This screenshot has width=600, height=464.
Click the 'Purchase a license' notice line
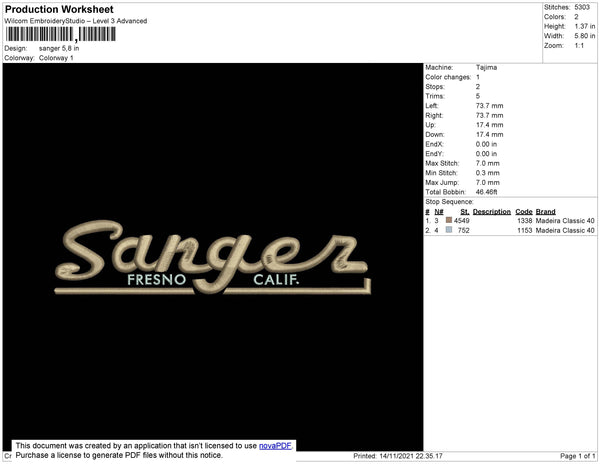coord(119,455)
